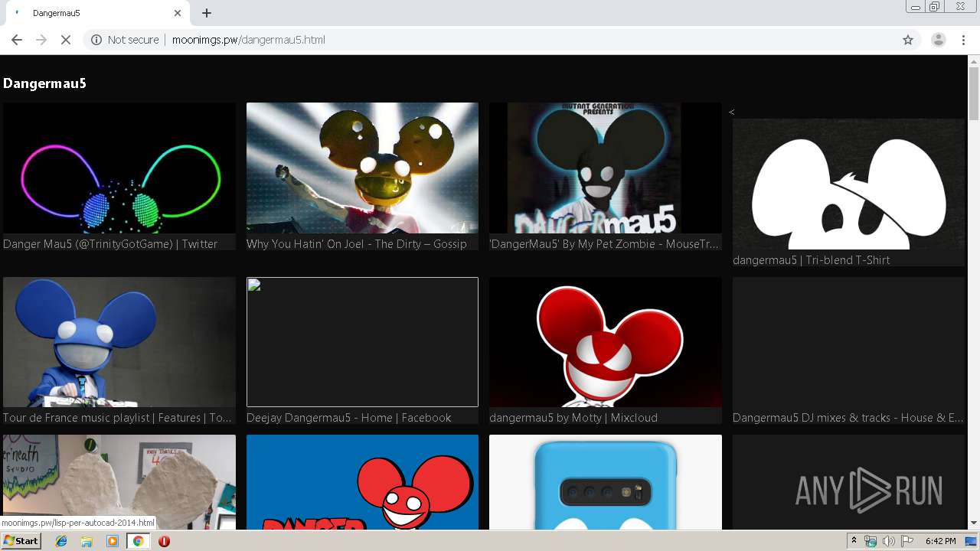Launch Internet Explorer from the taskbar
The height and width of the screenshot is (551, 980).
pos(61,541)
